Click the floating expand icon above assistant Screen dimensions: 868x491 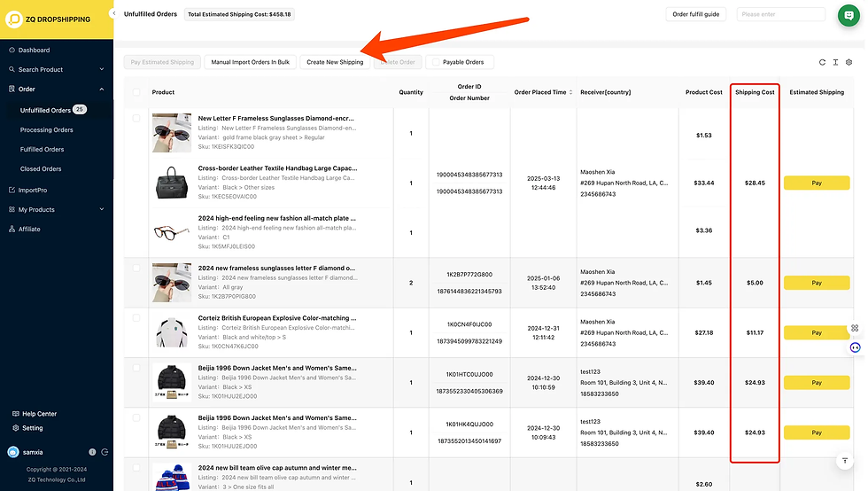tap(855, 328)
